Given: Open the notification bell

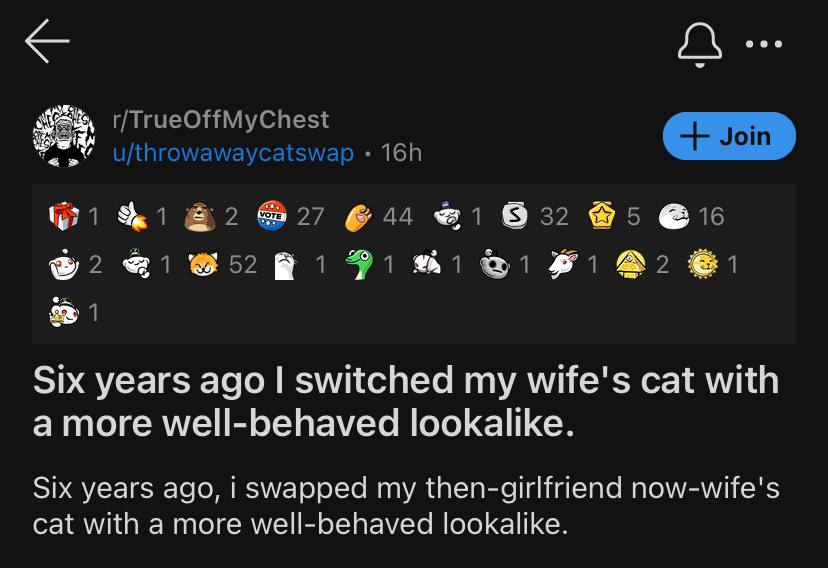Looking at the screenshot, I should click(699, 43).
